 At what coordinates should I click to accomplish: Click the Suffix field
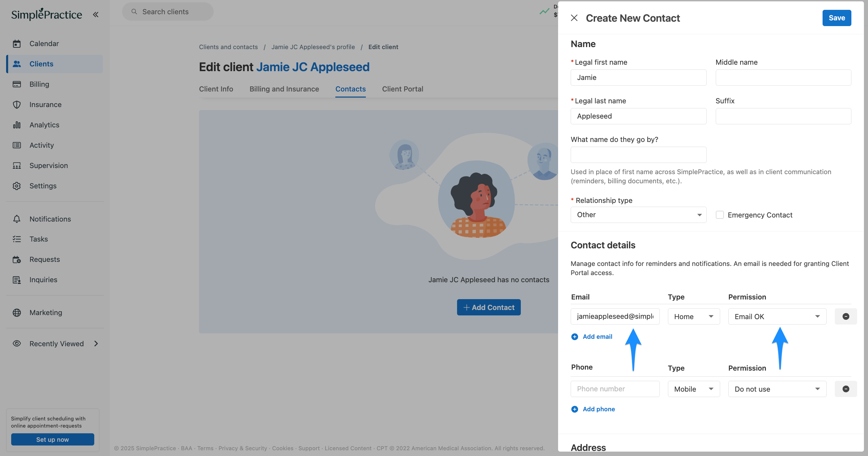783,116
